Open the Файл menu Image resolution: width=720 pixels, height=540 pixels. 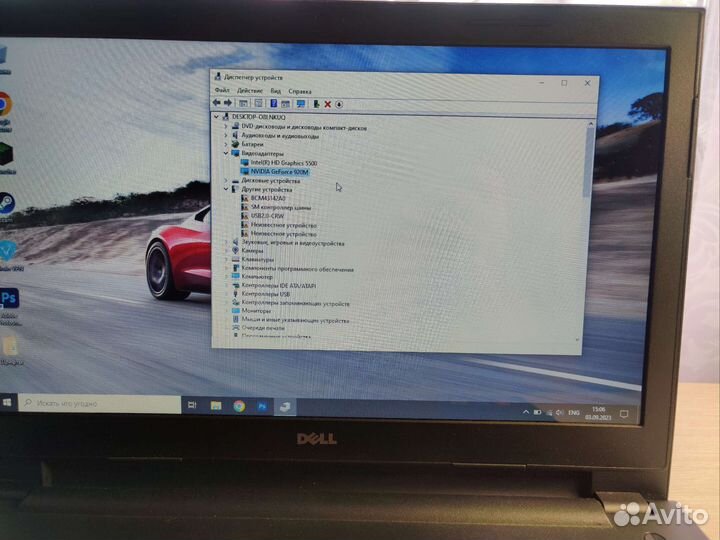point(222,90)
